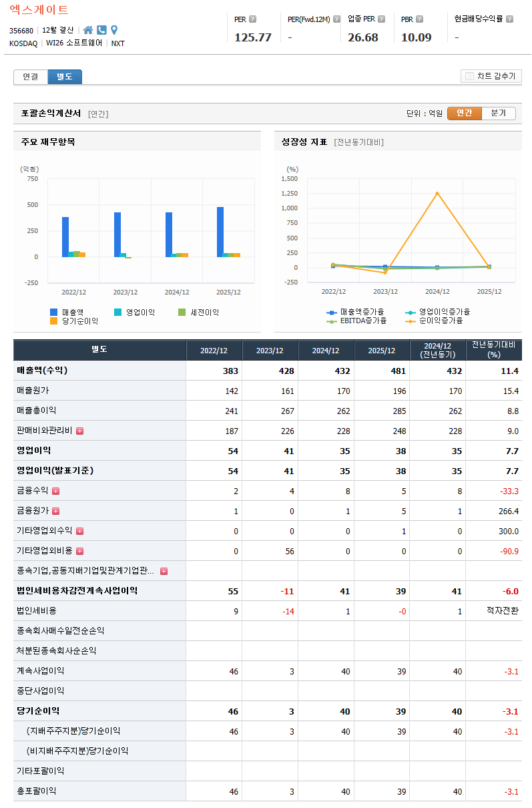Viewport: 532px width, 808px height.
Task: Click the location pin icon
Action: coord(114,30)
